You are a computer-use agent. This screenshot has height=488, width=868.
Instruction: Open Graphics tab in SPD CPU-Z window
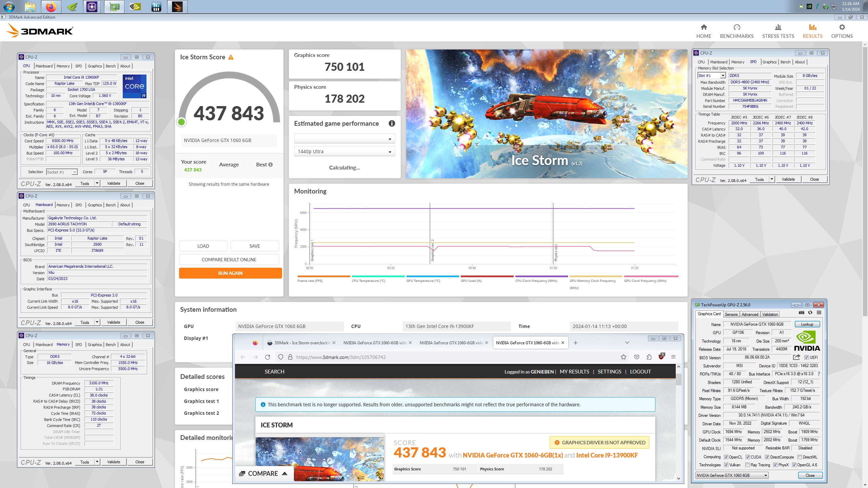[769, 62]
